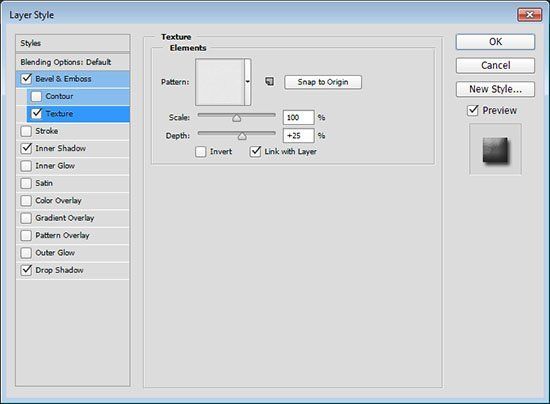
Task: Click the Scale slider handle
Action: coord(237,118)
